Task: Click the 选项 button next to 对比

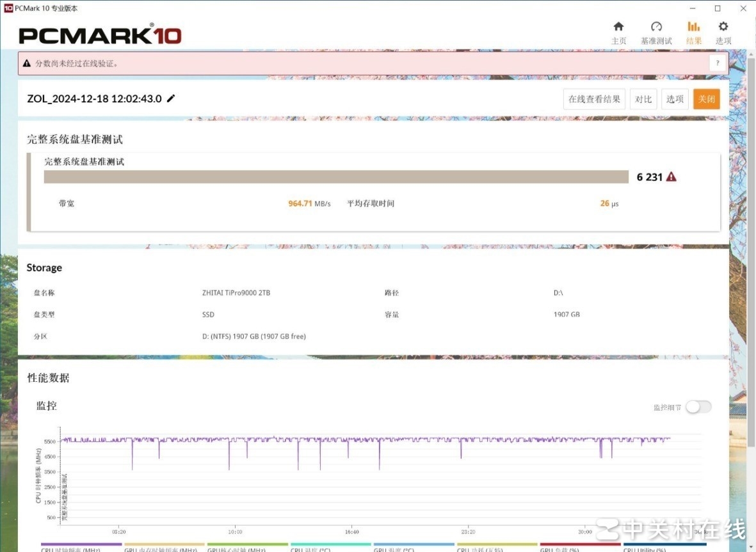Action: (x=675, y=99)
